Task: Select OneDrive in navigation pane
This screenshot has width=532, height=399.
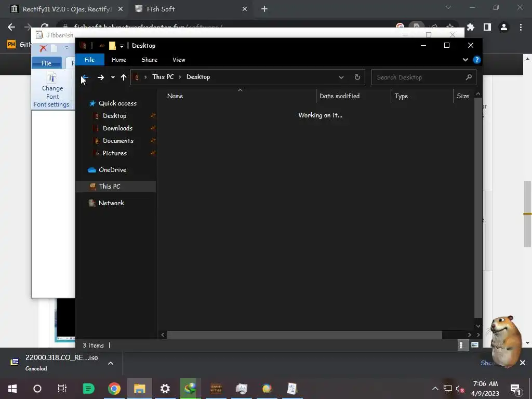Action: [x=112, y=170]
